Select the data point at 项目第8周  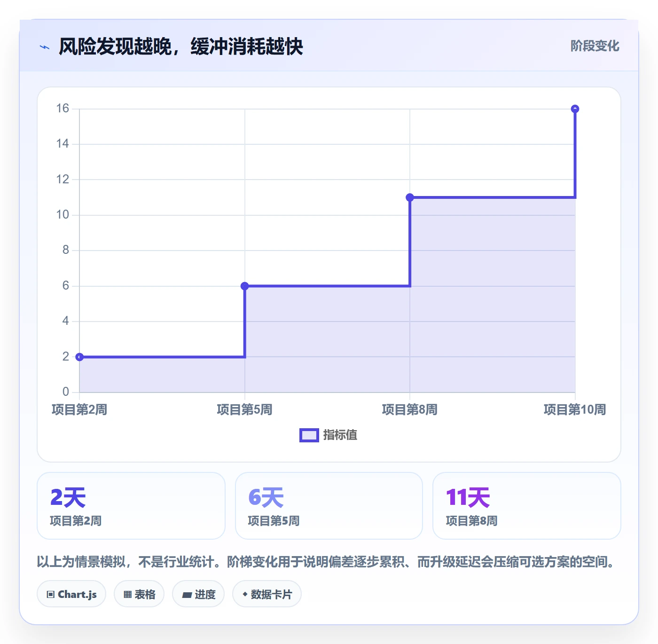point(410,197)
